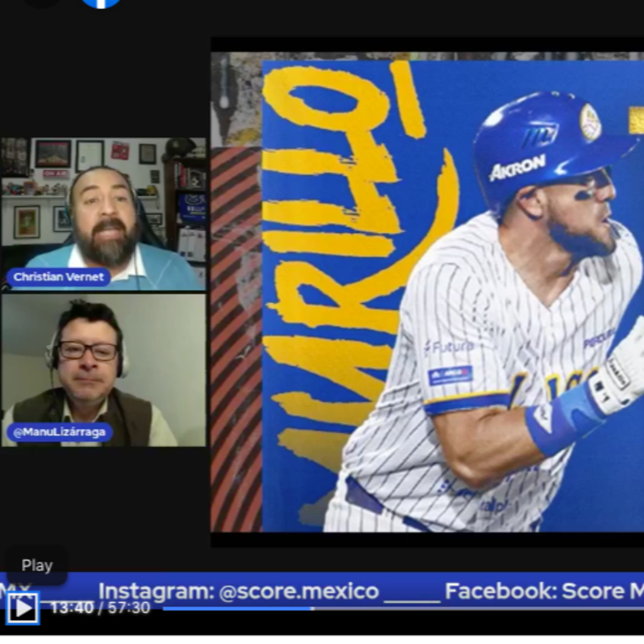Click the Play tooltip label
Screen dimensions: 644x644
(x=37, y=565)
